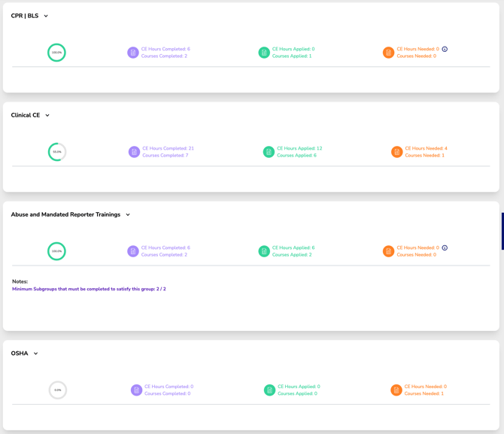Click green applied icon in Abuse and Mandated section

click(x=264, y=251)
